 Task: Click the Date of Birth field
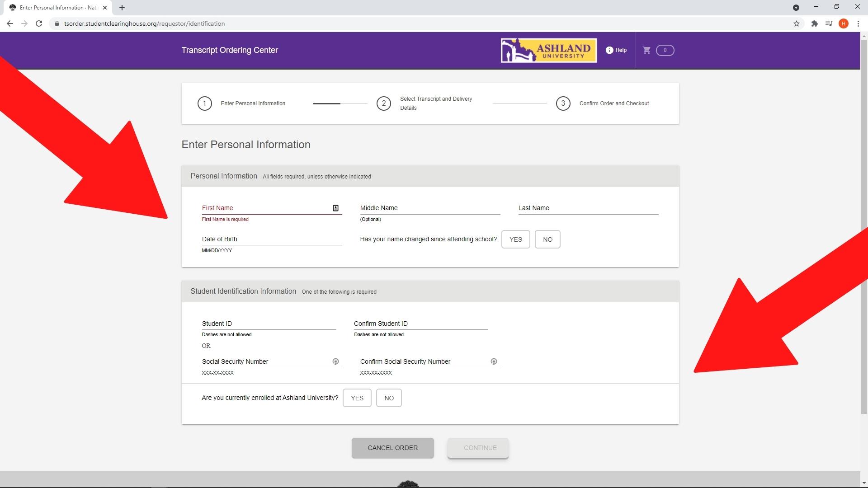[271, 239]
